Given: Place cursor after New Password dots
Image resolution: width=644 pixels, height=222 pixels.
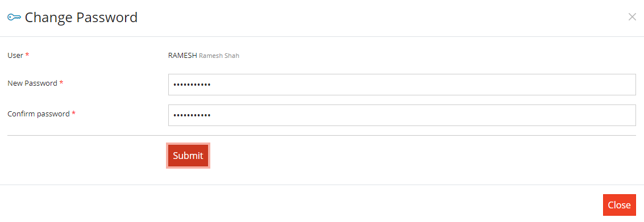Looking at the screenshot, I should point(212,85).
